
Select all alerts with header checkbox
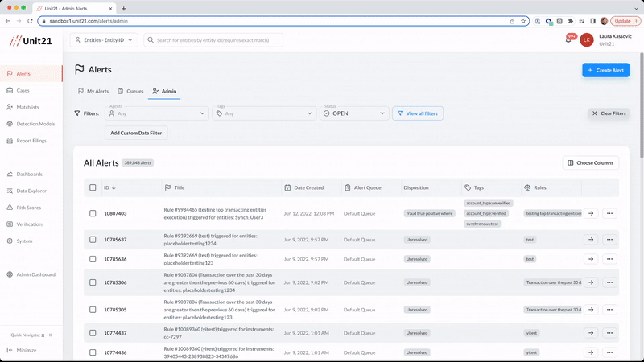(93, 187)
